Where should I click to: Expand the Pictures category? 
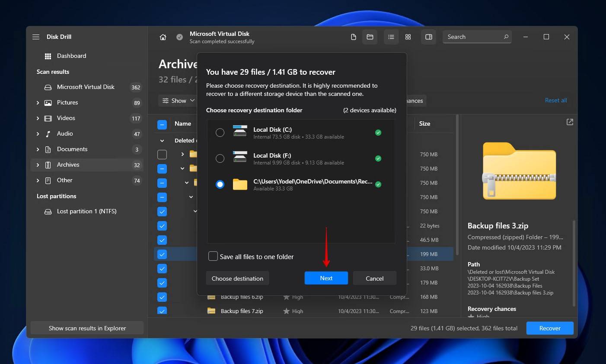tap(38, 103)
